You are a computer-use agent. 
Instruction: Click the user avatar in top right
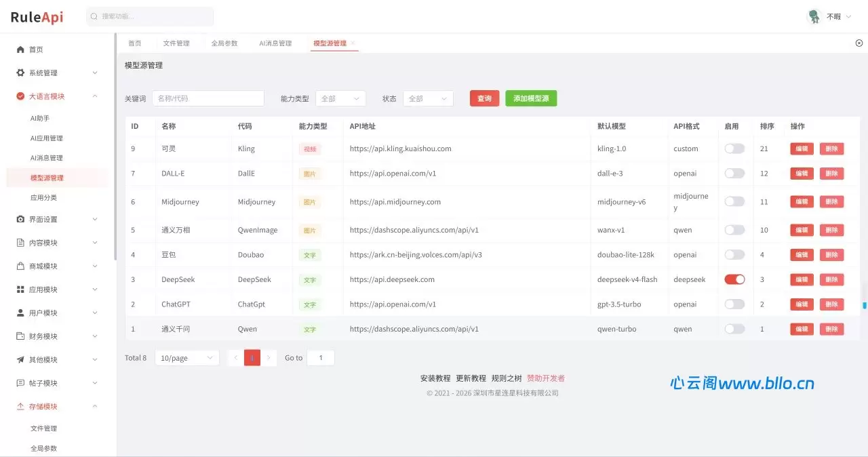pos(814,16)
